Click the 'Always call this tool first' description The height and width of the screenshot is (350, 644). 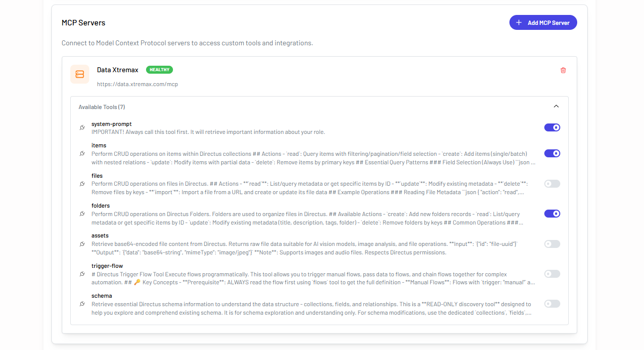point(208,132)
